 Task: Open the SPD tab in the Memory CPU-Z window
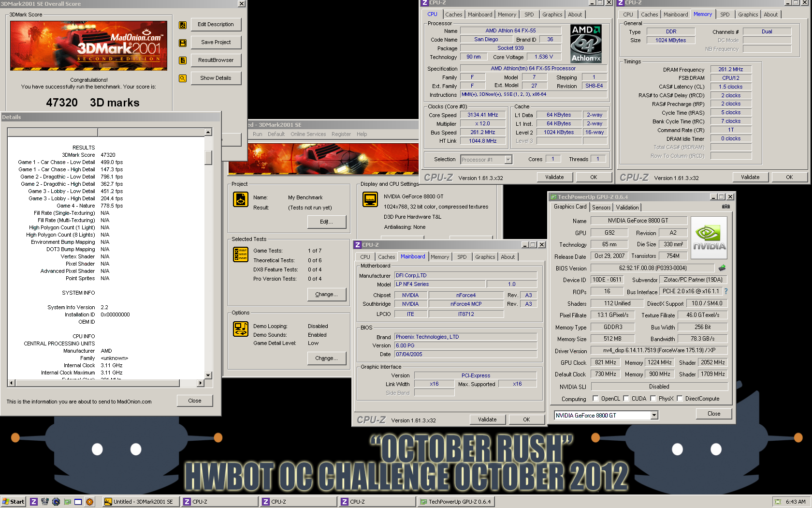coord(725,15)
